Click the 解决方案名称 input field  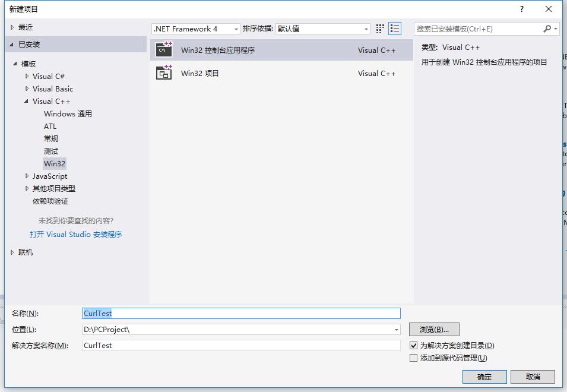[241, 345]
